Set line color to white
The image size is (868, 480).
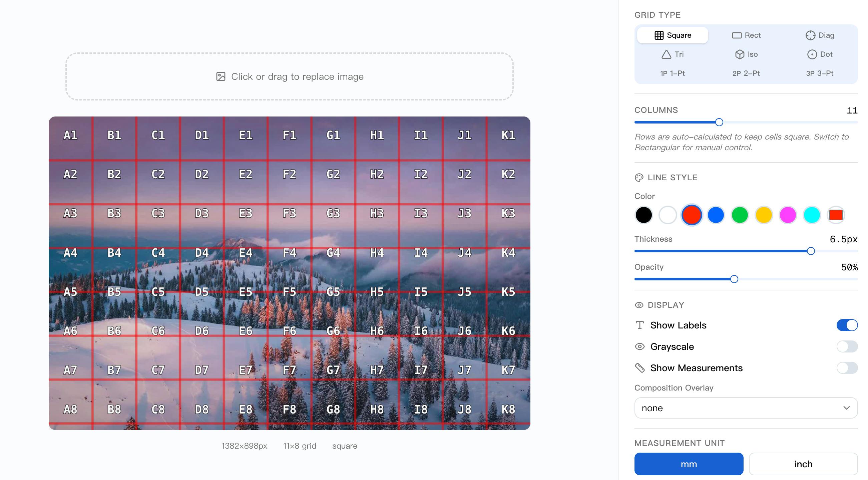point(668,215)
